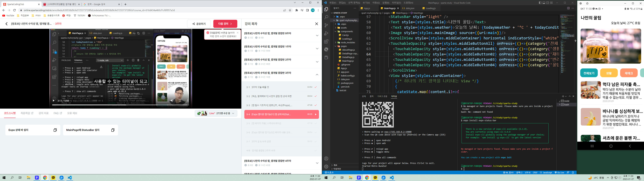Show errors and warnings count in status bar
The height and width of the screenshot is (181, 644).
(x=329, y=172)
